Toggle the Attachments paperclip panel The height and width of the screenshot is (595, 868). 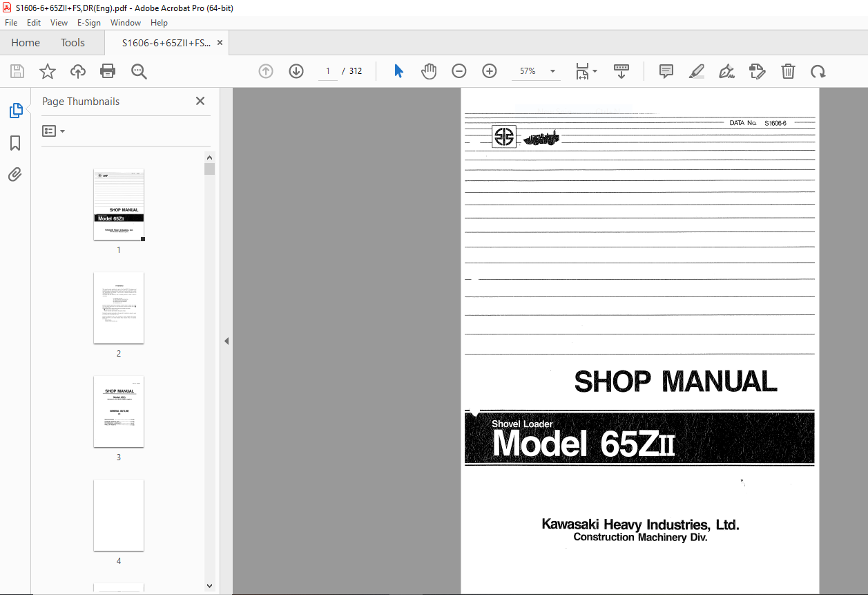coord(15,175)
